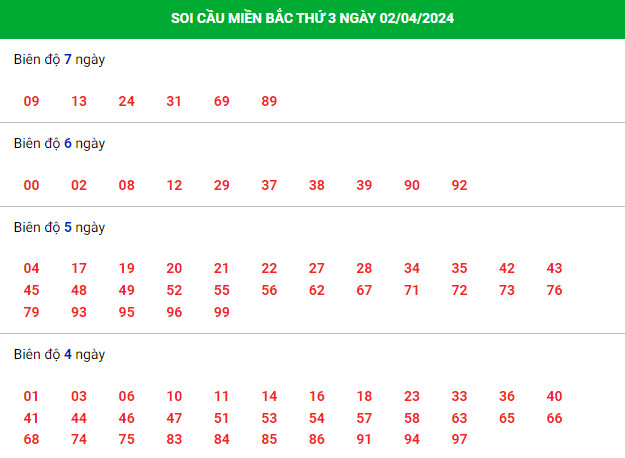Click the Biên độ 6 ngày heading

coord(59,143)
